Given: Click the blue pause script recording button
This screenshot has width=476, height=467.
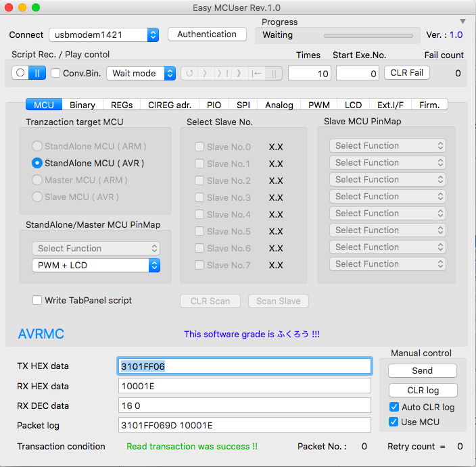Looking at the screenshot, I should point(37,73).
